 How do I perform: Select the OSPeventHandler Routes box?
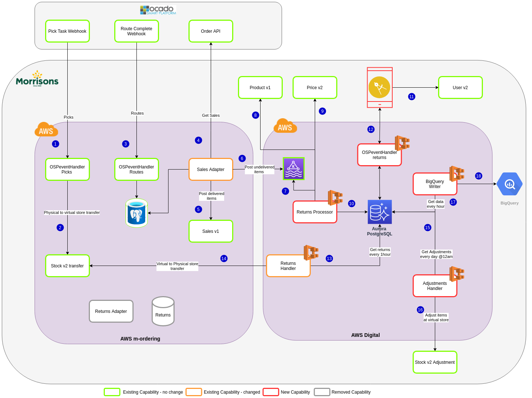[136, 170]
